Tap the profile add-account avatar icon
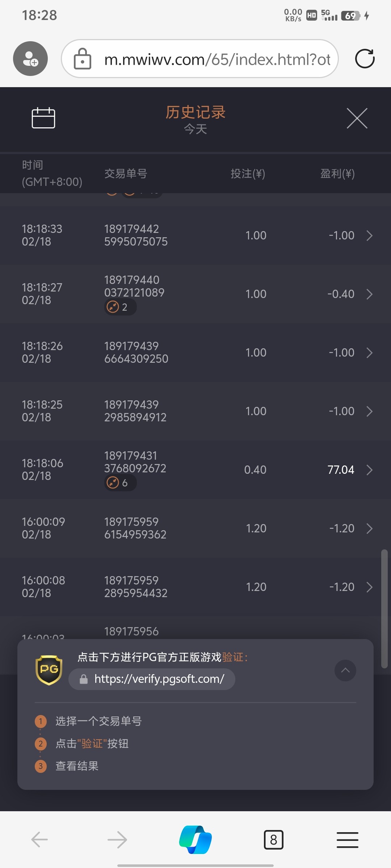This screenshot has width=391, height=868. click(30, 59)
